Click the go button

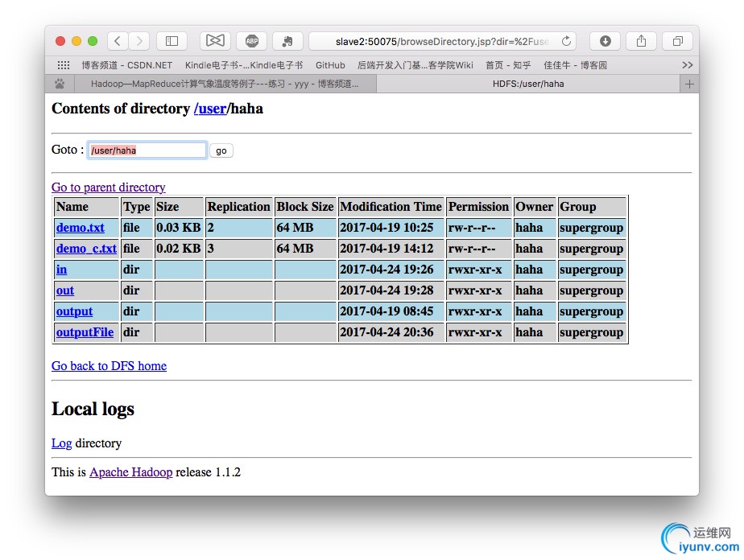(221, 150)
